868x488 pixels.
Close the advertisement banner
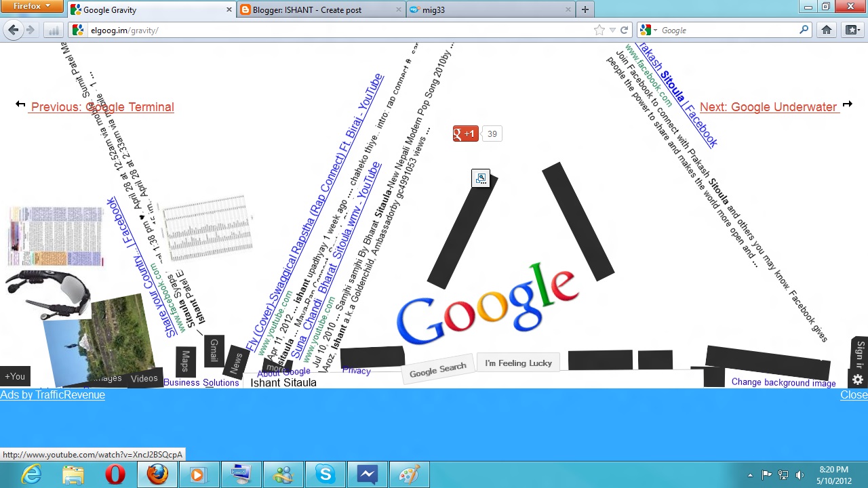coord(854,394)
